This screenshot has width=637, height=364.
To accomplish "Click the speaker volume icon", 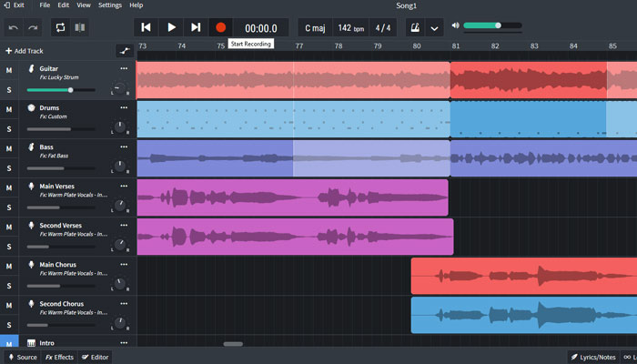I will 454,25.
